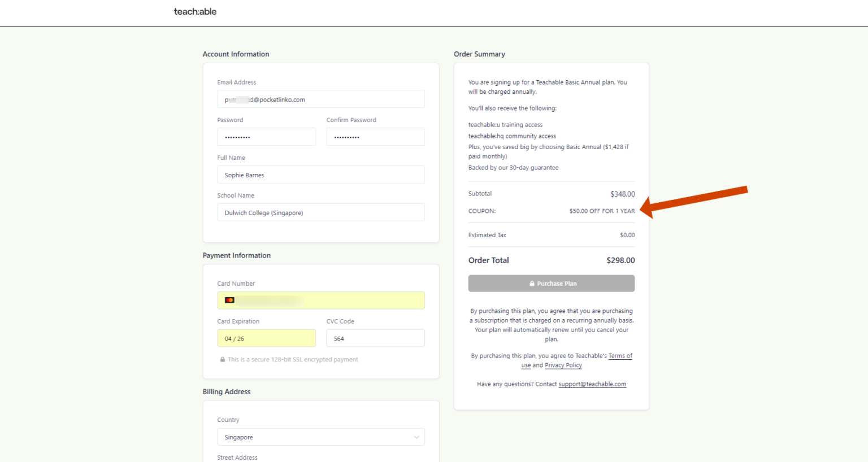Image resolution: width=868 pixels, height=462 pixels.
Task: Click the Mastercard icon in card field
Action: click(229, 300)
